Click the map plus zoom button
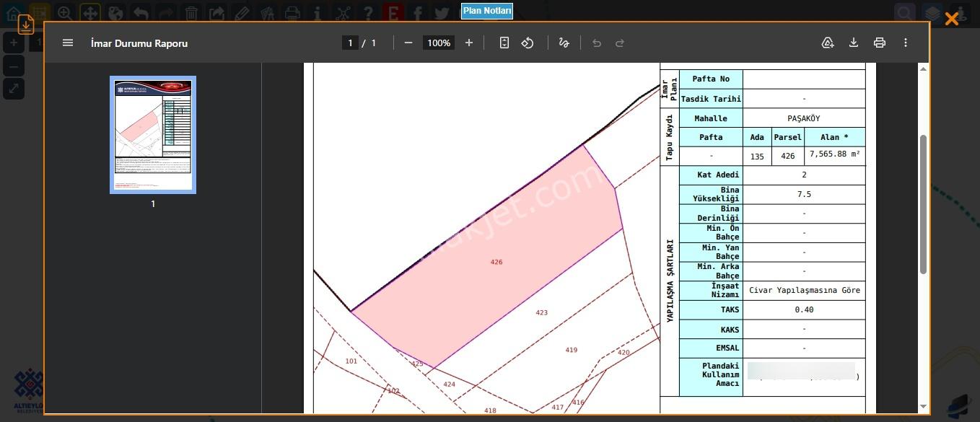This screenshot has width=980, height=422. click(x=14, y=43)
